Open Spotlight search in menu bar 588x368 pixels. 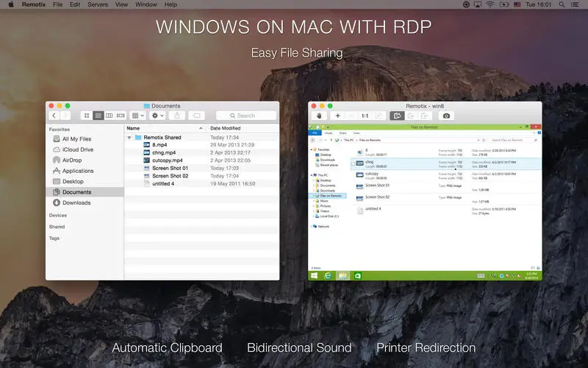562,4
